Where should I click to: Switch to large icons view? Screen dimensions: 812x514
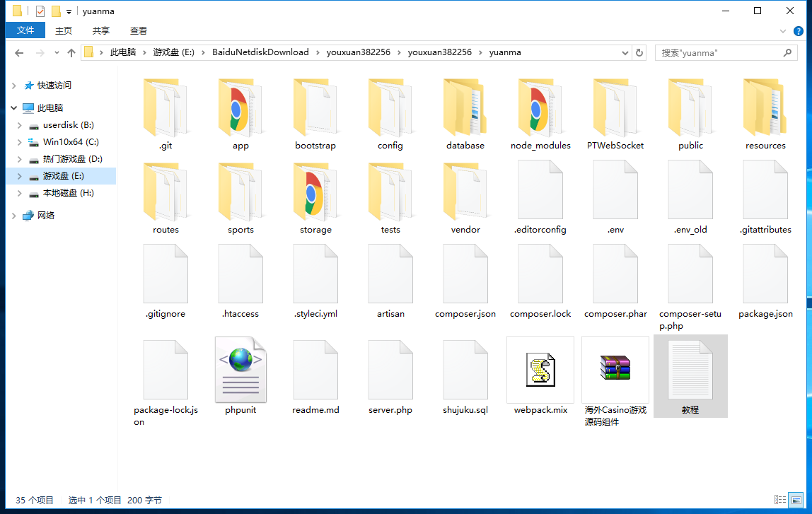(x=796, y=500)
